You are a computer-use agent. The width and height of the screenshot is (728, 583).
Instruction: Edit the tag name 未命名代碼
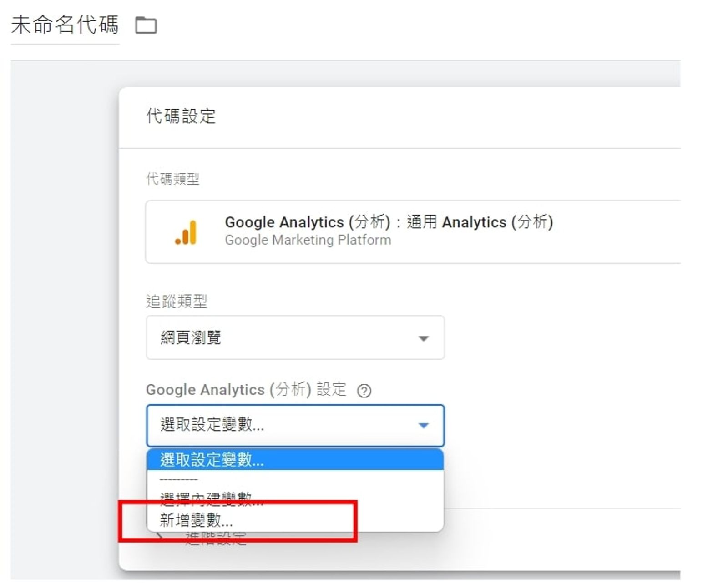click(x=65, y=25)
